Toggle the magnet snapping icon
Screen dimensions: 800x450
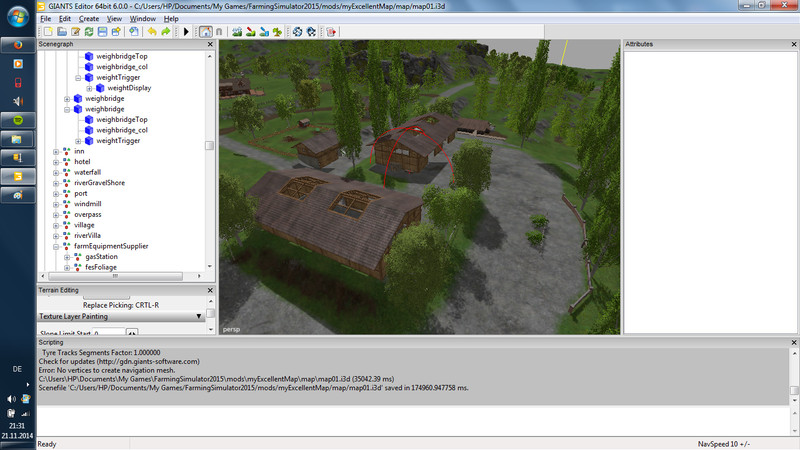click(x=219, y=32)
